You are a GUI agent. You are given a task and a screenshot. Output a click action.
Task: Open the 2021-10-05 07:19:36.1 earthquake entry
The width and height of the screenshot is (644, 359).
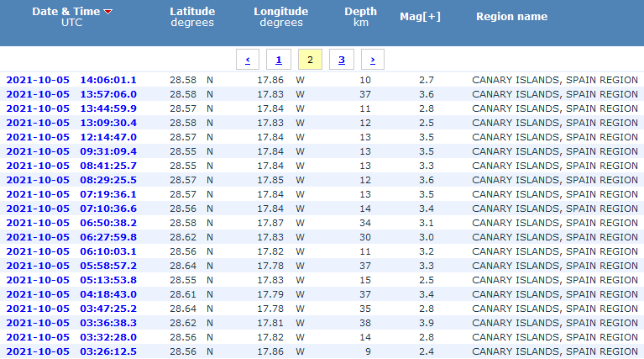[x=71, y=194]
